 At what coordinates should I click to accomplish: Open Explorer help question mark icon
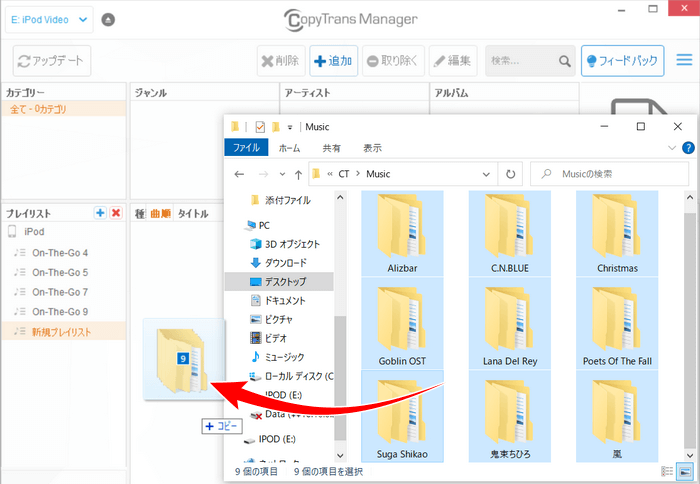coord(688,148)
